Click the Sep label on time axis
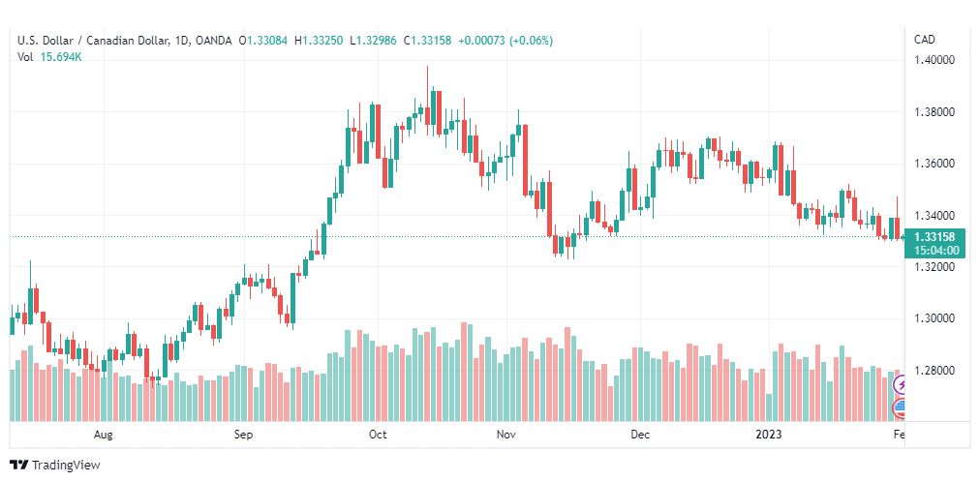980x482 pixels. 243,435
